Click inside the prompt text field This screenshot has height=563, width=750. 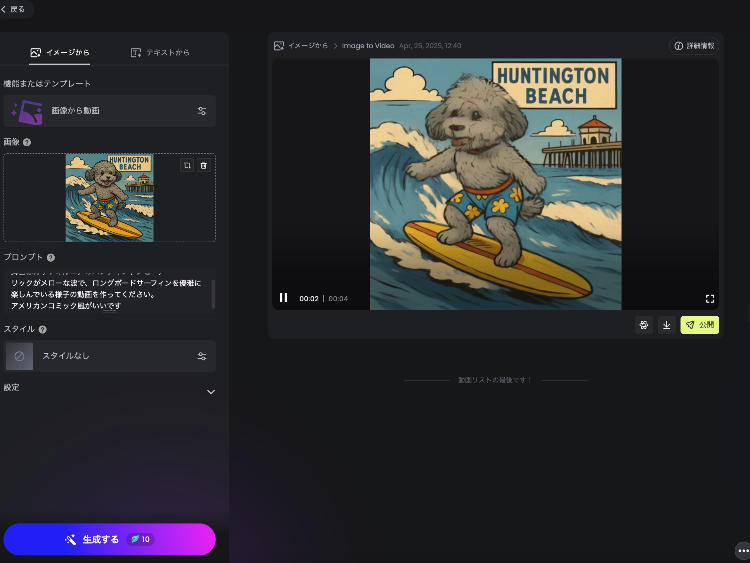coord(108,292)
